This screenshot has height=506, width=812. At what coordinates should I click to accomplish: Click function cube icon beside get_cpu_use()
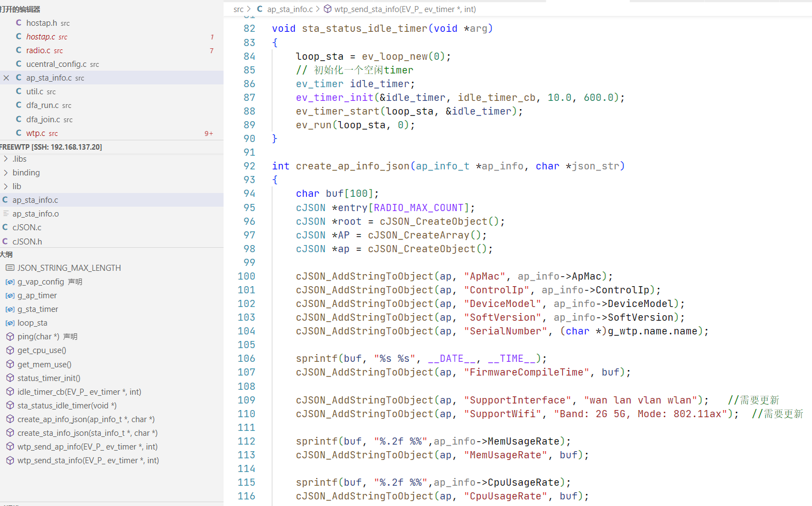[x=10, y=350]
